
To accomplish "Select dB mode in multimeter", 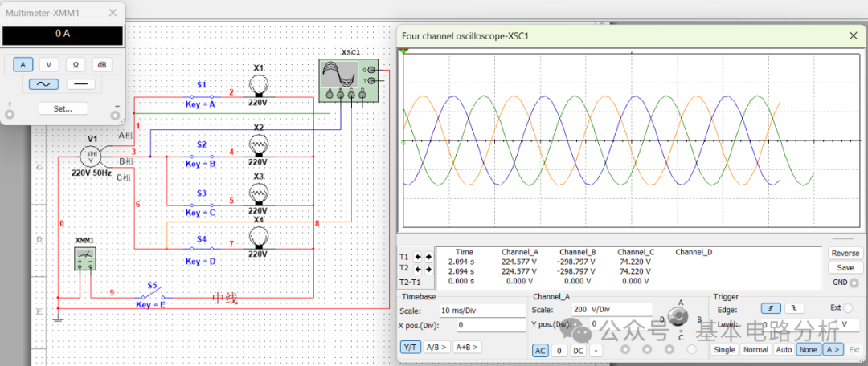I will [102, 65].
